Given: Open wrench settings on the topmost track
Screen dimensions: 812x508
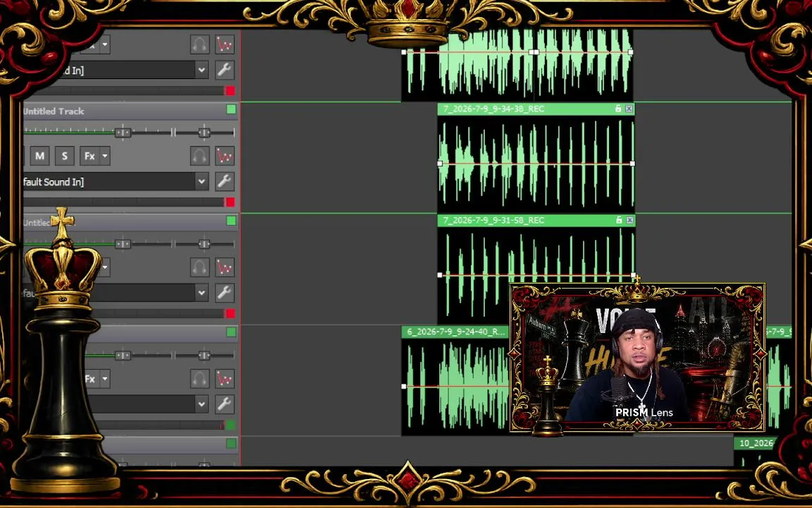Looking at the screenshot, I should 225,69.
